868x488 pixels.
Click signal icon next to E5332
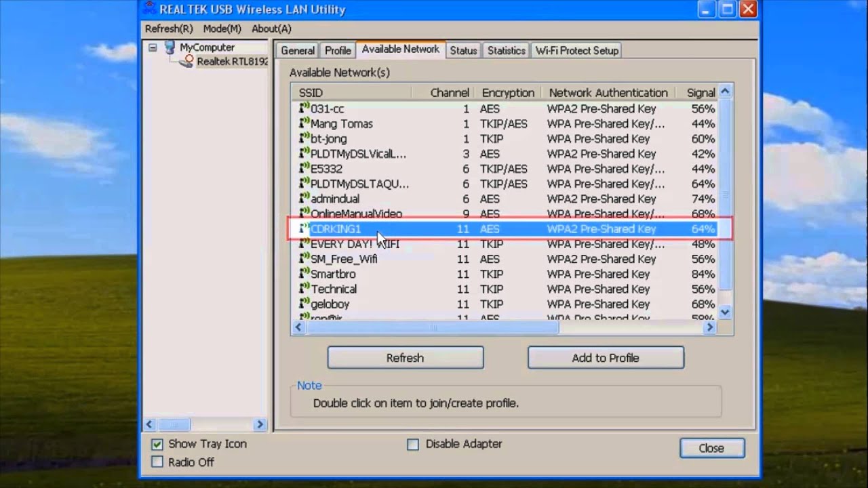coord(304,169)
